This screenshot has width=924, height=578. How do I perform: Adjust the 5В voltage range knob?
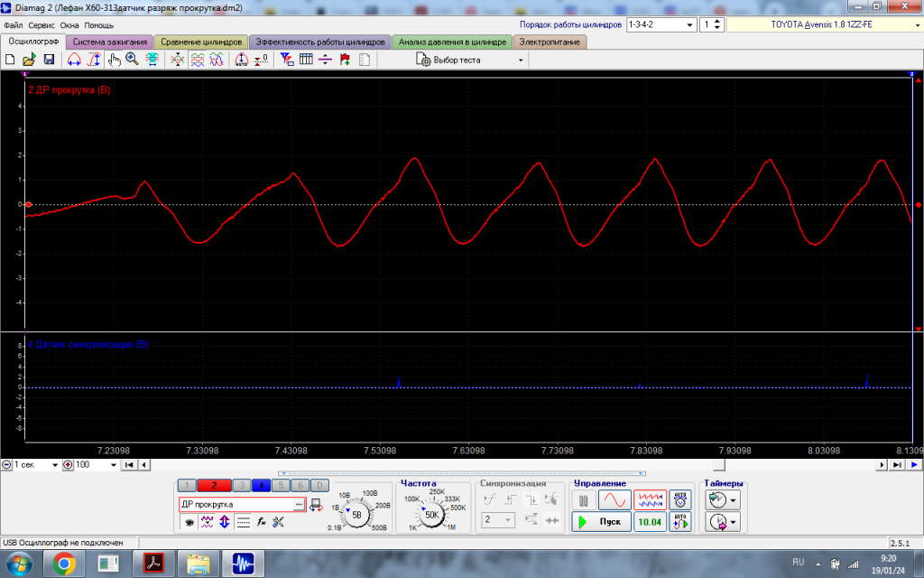click(x=356, y=515)
